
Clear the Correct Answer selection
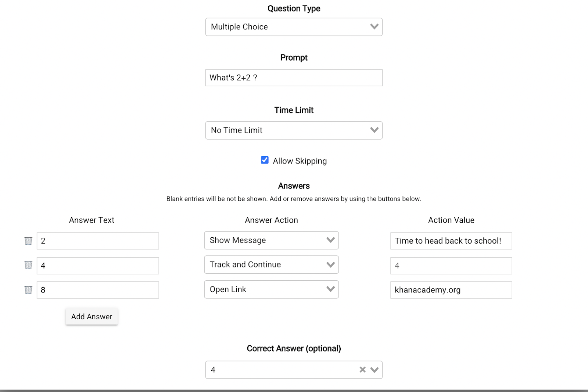362,370
